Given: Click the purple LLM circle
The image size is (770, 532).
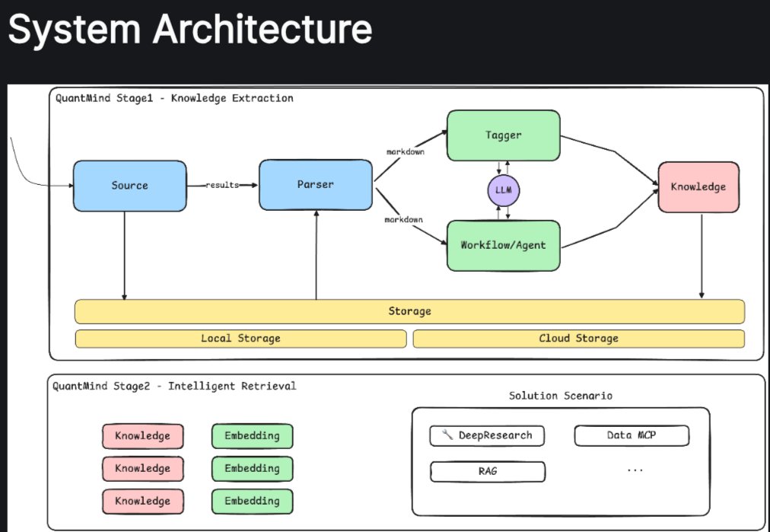Looking at the screenshot, I should 504,190.
